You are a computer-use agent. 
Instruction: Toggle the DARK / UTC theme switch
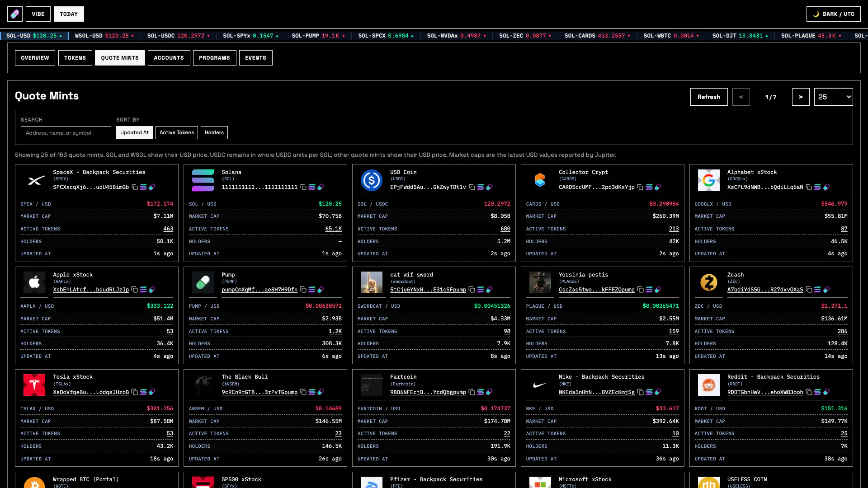(833, 14)
